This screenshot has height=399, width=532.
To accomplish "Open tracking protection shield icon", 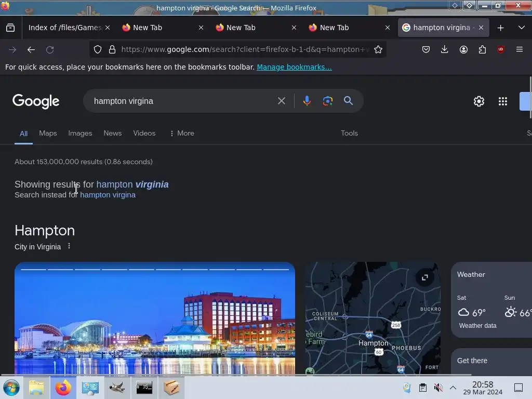I will coord(98,49).
